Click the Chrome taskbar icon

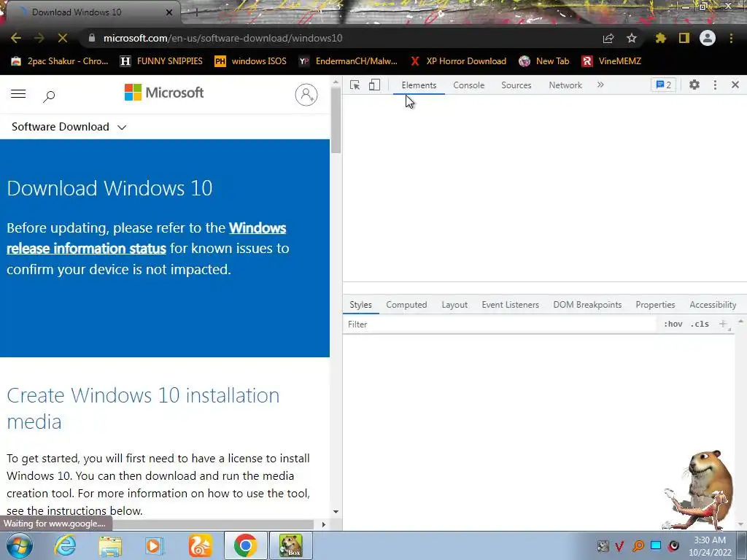coord(245,545)
